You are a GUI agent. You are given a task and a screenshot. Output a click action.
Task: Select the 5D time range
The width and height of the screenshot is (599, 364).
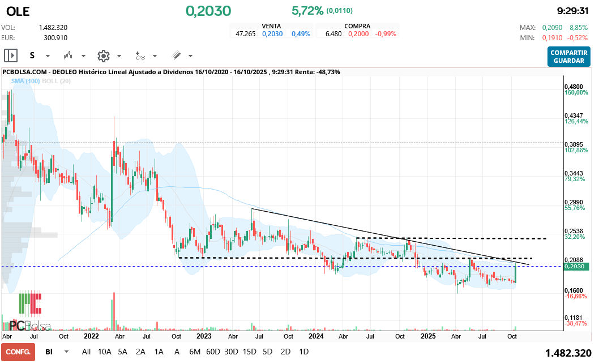[267, 352]
